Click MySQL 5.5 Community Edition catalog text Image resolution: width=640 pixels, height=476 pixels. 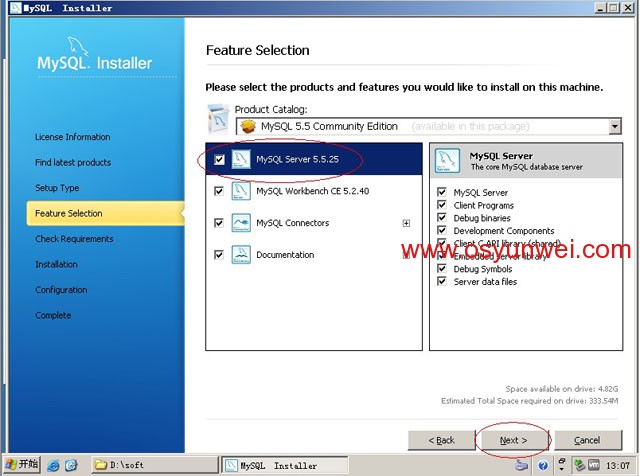tap(329, 126)
